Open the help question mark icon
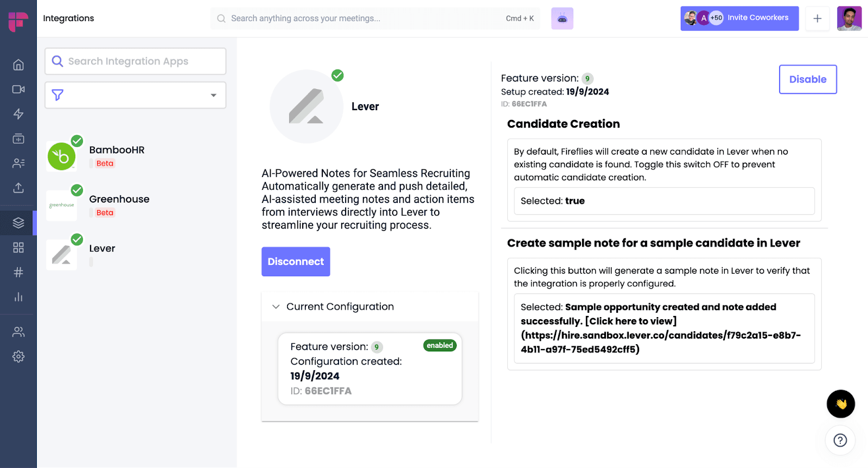Screen dimensions: 868x468 840,440
